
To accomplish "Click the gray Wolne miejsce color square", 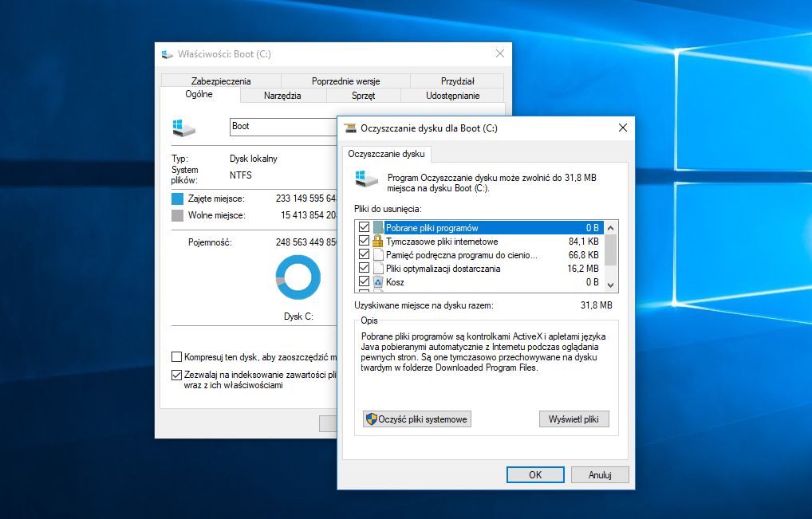I will tap(178, 215).
